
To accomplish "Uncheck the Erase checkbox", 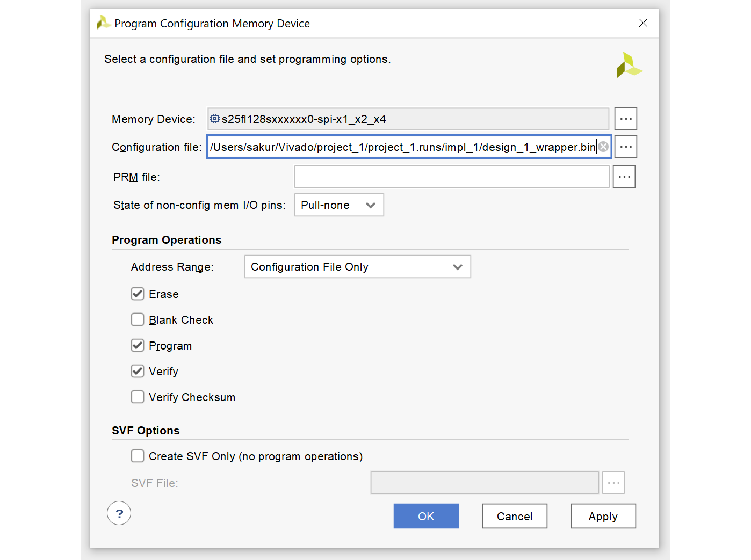I will [x=138, y=294].
